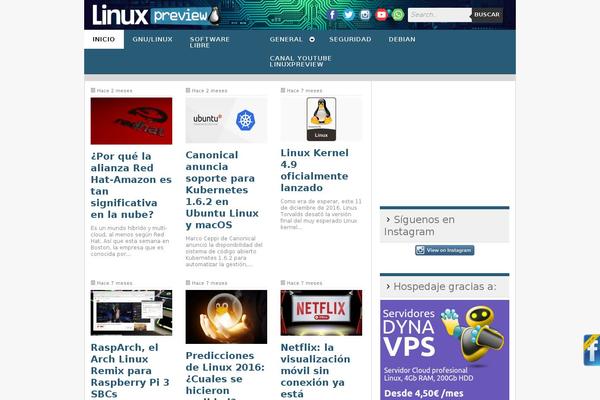Open the General menu item

286,39
